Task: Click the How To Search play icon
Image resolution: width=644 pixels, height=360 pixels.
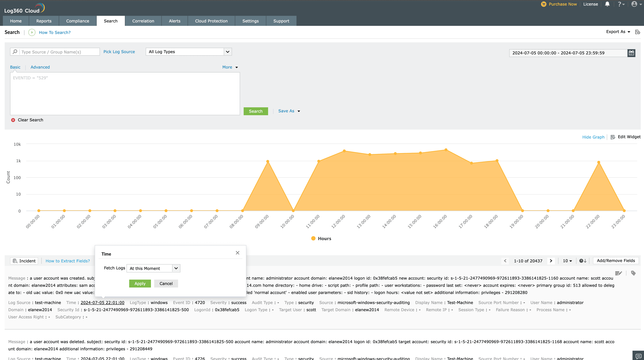Action: coord(32,32)
